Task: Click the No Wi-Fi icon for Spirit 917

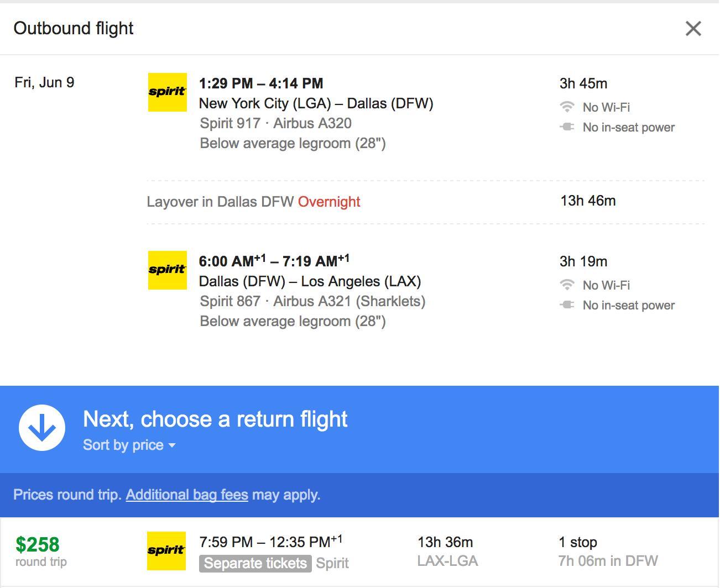Action: pyautogui.click(x=567, y=107)
